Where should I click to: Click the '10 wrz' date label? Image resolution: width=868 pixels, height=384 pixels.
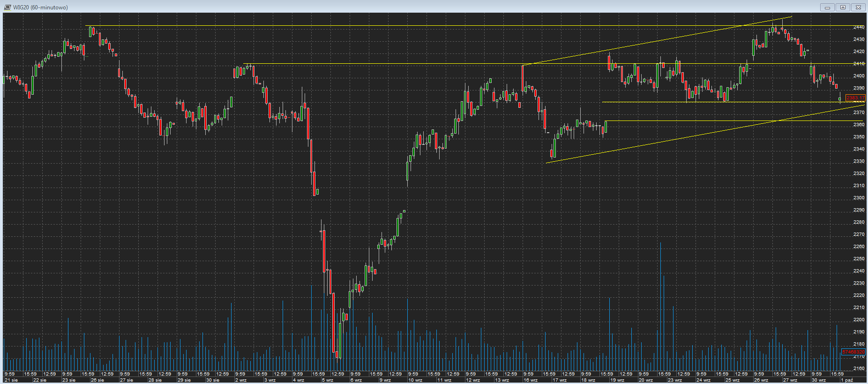click(416, 380)
